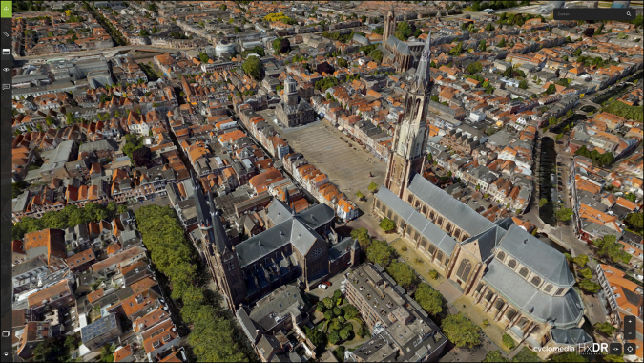Click the HxDR logo
The height and width of the screenshot is (363, 644).
click(593, 349)
